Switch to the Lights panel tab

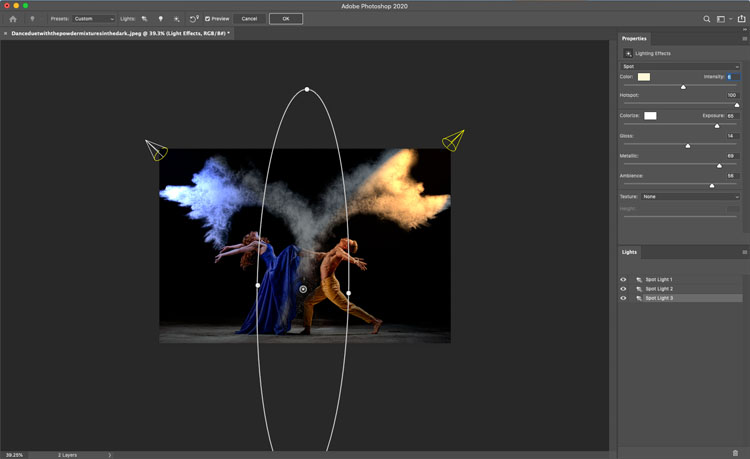pos(629,252)
